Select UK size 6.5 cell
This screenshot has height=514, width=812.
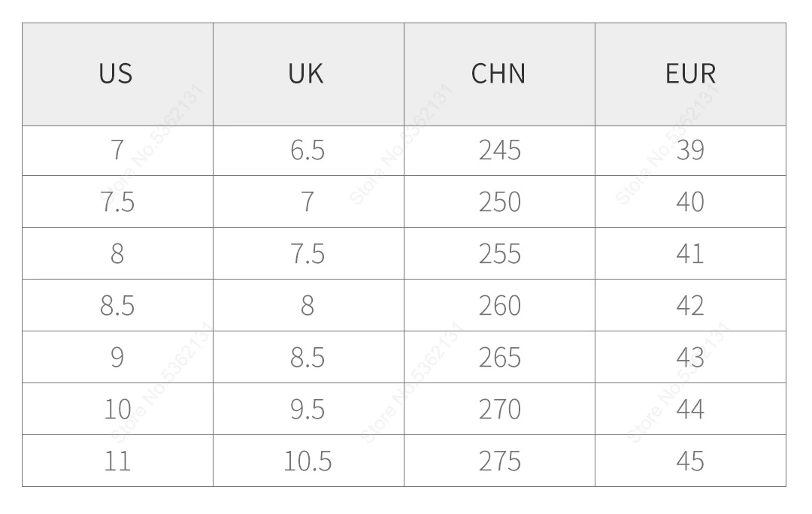click(308, 150)
